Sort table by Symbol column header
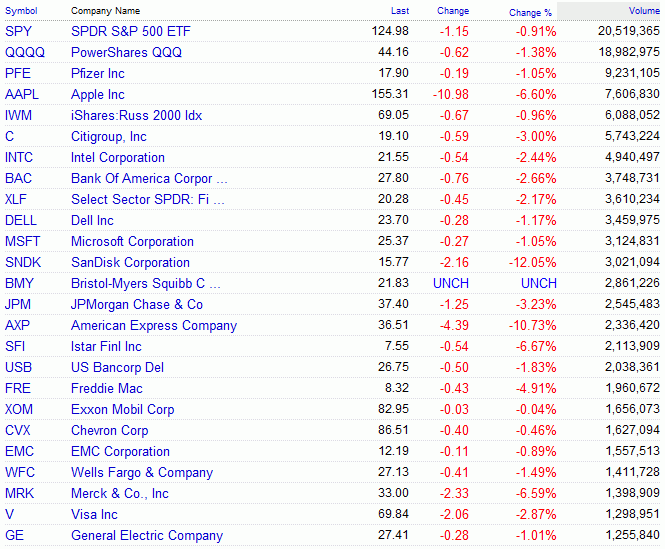 click(20, 11)
